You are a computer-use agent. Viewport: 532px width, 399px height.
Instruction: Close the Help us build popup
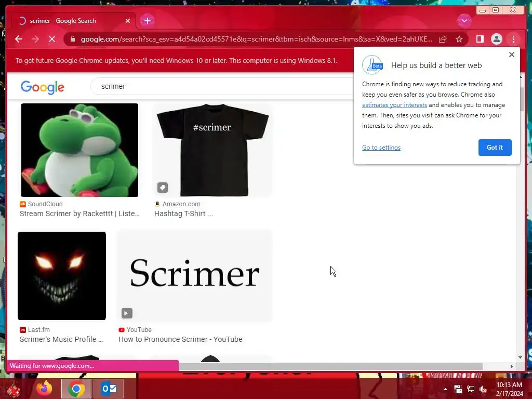click(x=512, y=55)
